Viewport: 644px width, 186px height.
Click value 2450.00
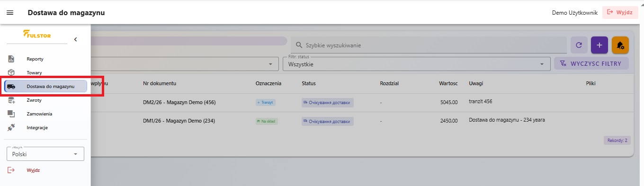[x=448, y=121]
